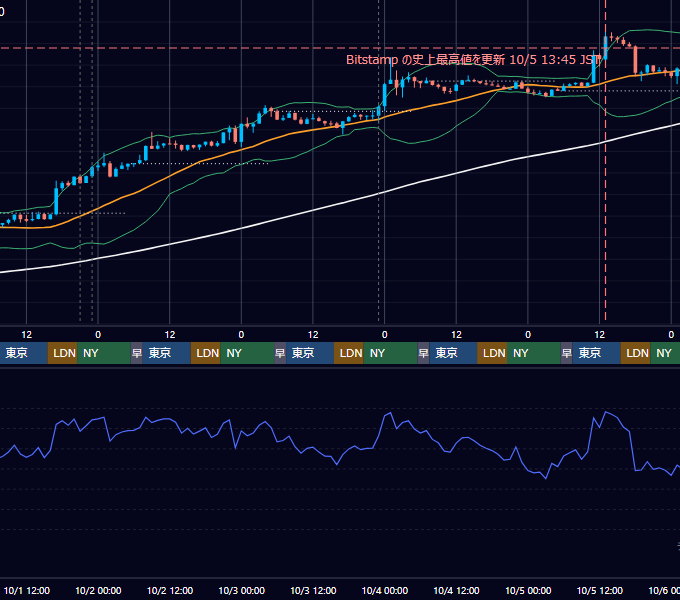Click the 10/5 00:00 date label
This screenshot has width=680, height=600.
(x=528, y=590)
